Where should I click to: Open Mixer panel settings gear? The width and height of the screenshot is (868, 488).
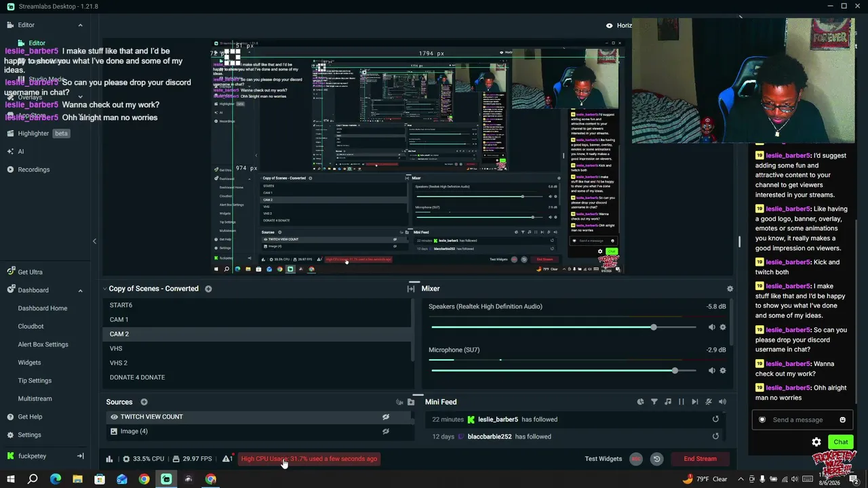click(730, 289)
